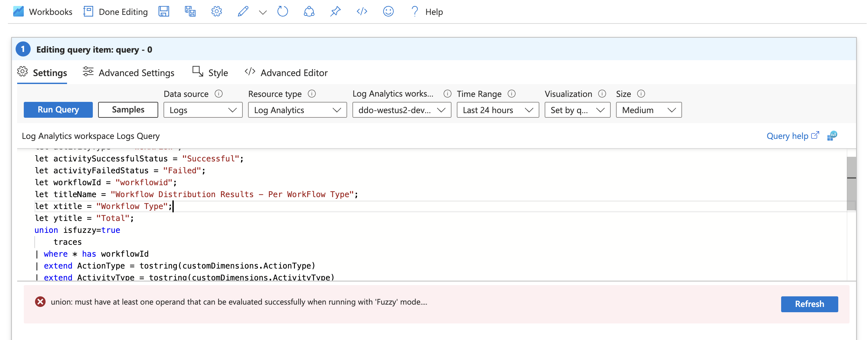Click the union fuzzy mode error message text
868x340 pixels.
[239, 302]
